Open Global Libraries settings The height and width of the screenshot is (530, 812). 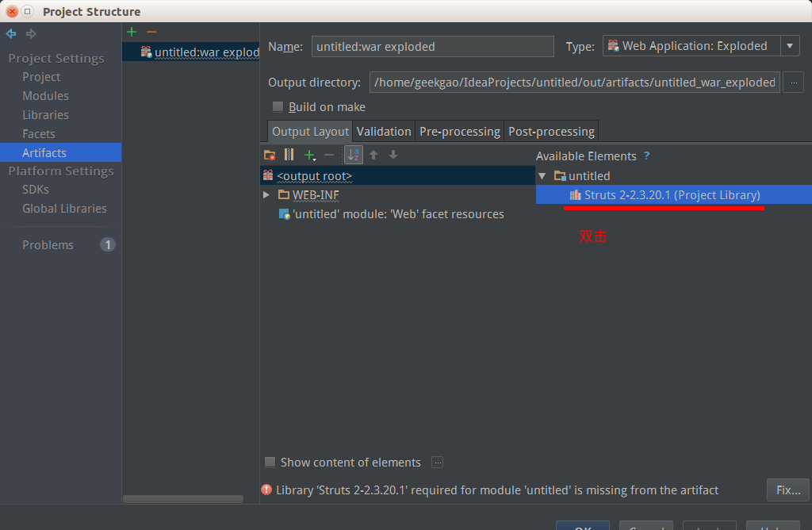tap(65, 209)
